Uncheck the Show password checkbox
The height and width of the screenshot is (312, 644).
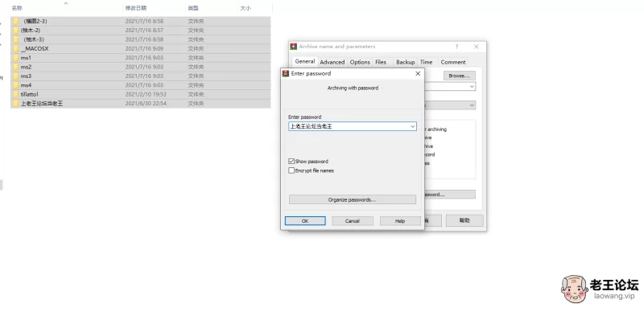point(291,162)
